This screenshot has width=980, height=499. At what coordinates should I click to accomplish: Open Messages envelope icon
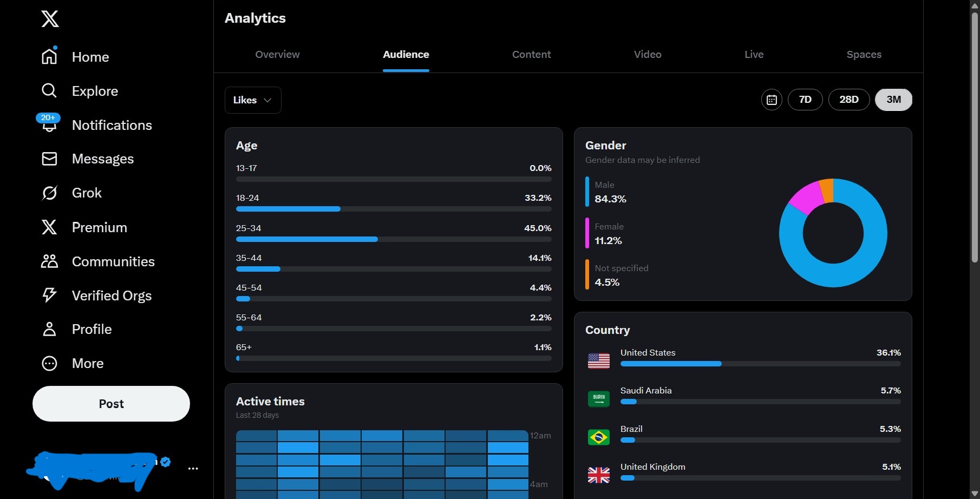[x=49, y=159]
